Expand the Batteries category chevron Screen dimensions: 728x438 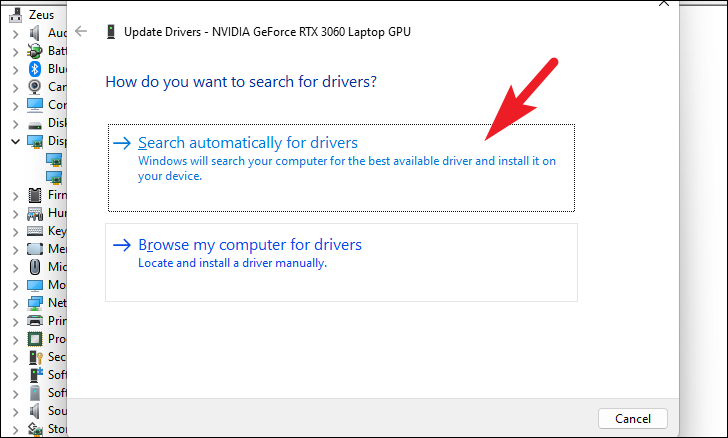[x=15, y=52]
